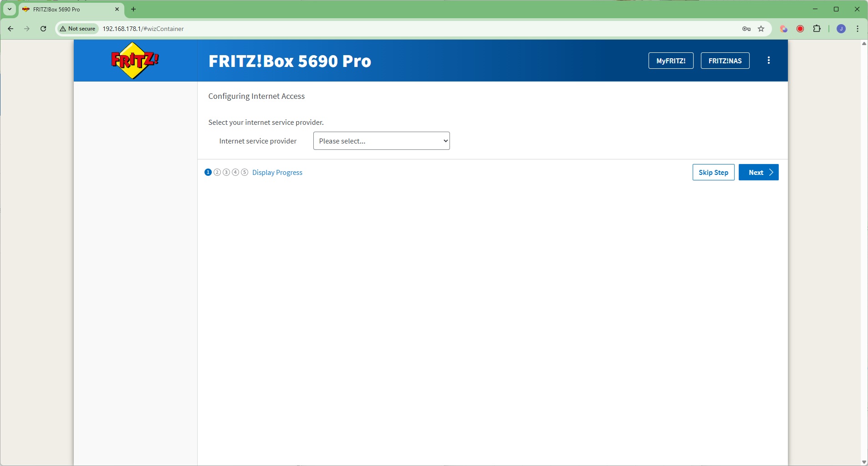Open FRITZ!NAS
The image size is (868, 466).
pyautogui.click(x=725, y=61)
